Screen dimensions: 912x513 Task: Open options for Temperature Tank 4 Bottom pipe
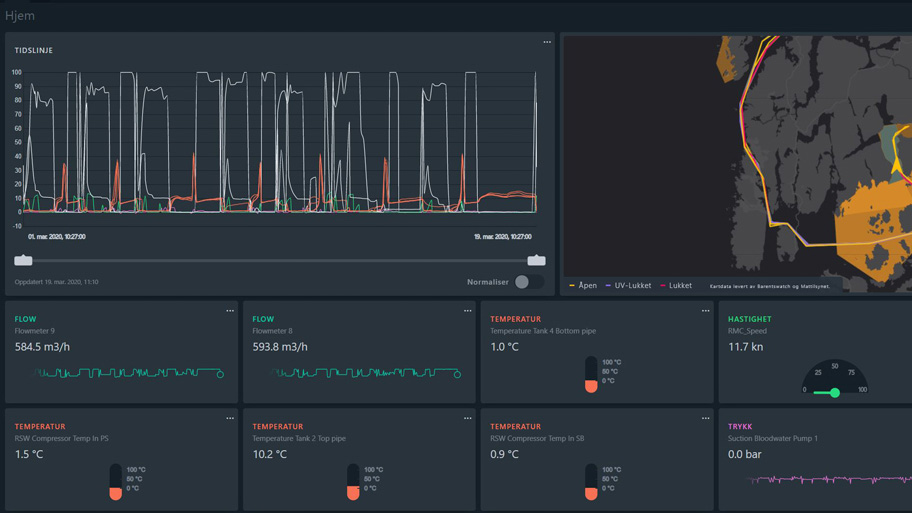705,311
